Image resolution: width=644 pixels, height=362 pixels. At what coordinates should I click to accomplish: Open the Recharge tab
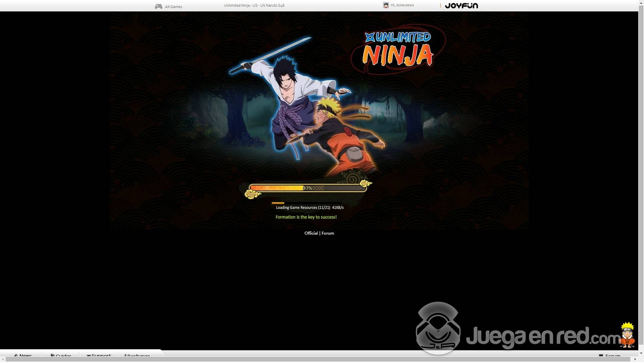(x=138, y=355)
